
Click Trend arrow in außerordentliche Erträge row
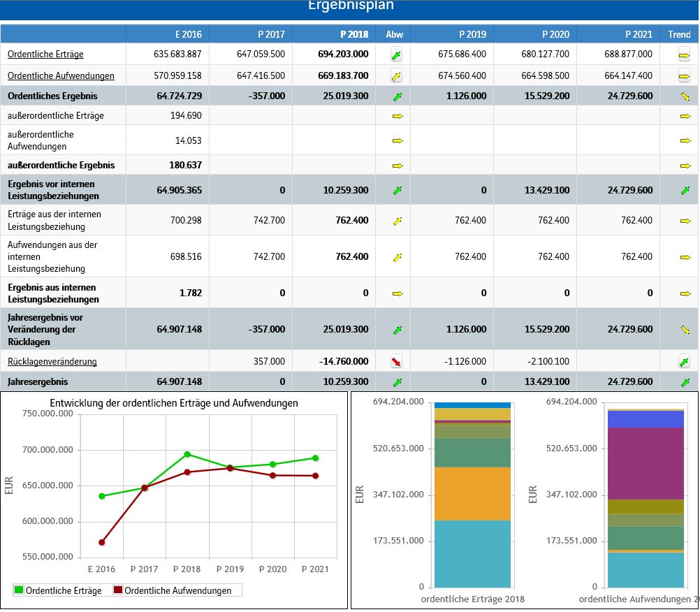[x=685, y=116]
